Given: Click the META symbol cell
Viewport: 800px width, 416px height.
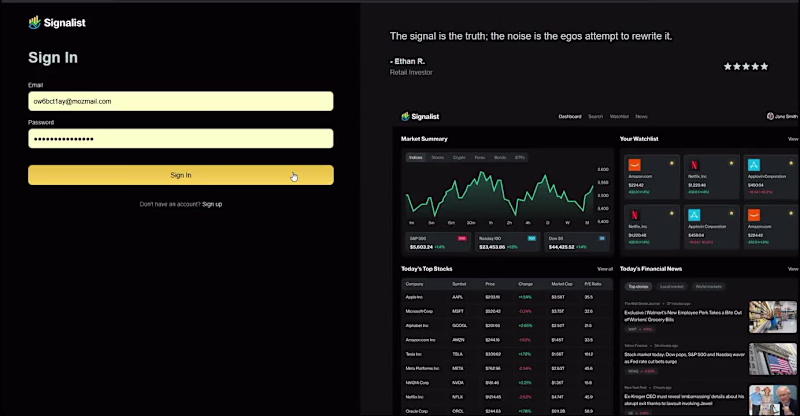Looking at the screenshot, I should [x=458, y=369].
